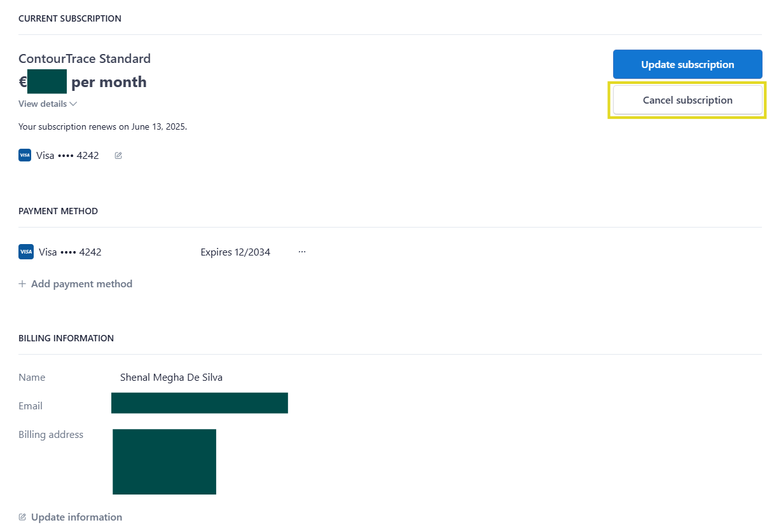Click the per month price text
This screenshot has width=767, height=532.
(109, 82)
